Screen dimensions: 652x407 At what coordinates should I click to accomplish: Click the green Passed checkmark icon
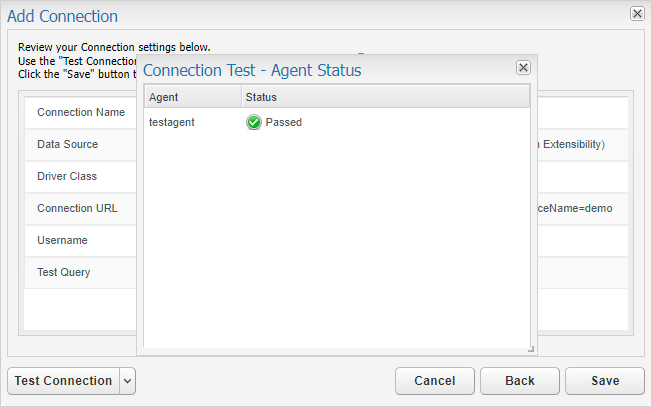click(253, 122)
